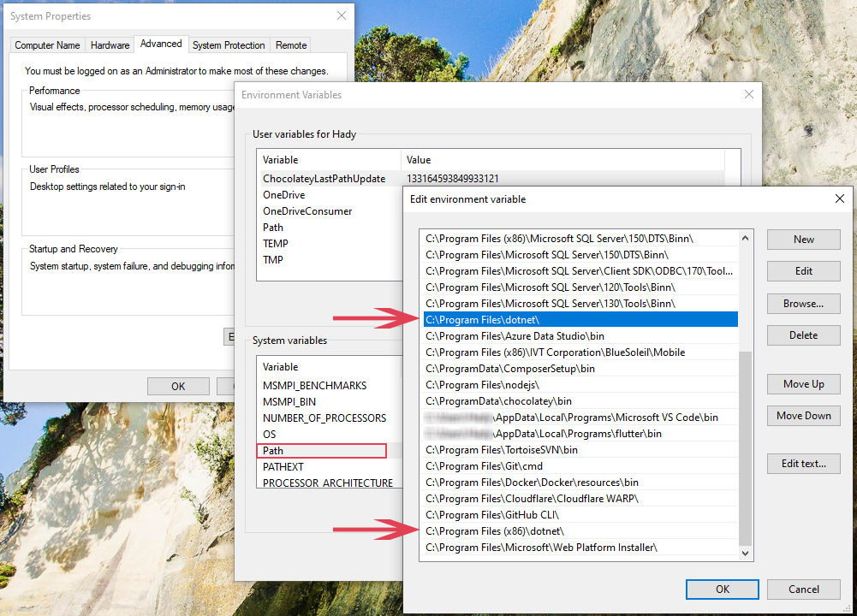Open the Edit text... view
The image size is (857, 616).
[x=803, y=464]
